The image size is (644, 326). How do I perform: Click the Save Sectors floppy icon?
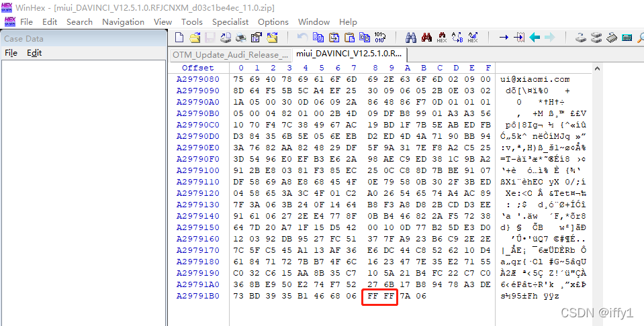(210, 38)
